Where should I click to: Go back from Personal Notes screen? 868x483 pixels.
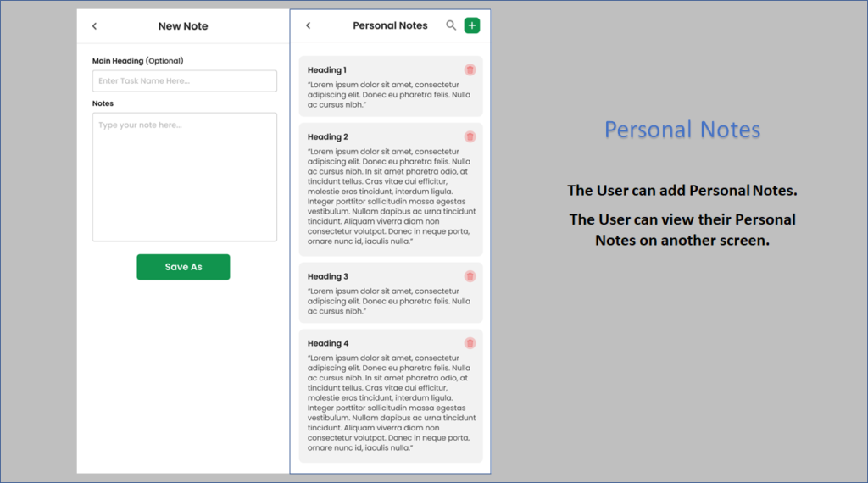[x=309, y=25]
